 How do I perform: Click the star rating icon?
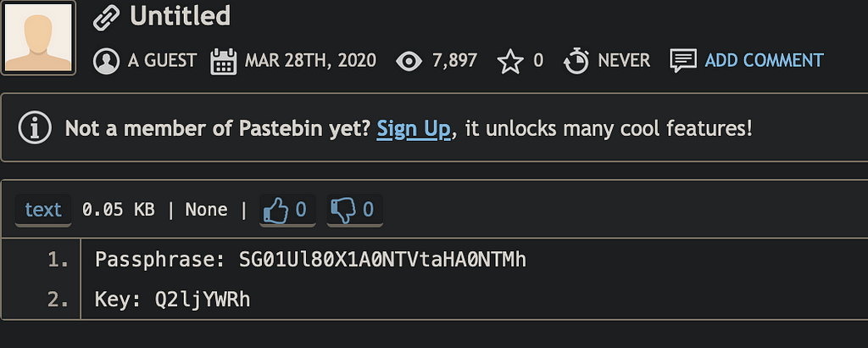[x=510, y=61]
